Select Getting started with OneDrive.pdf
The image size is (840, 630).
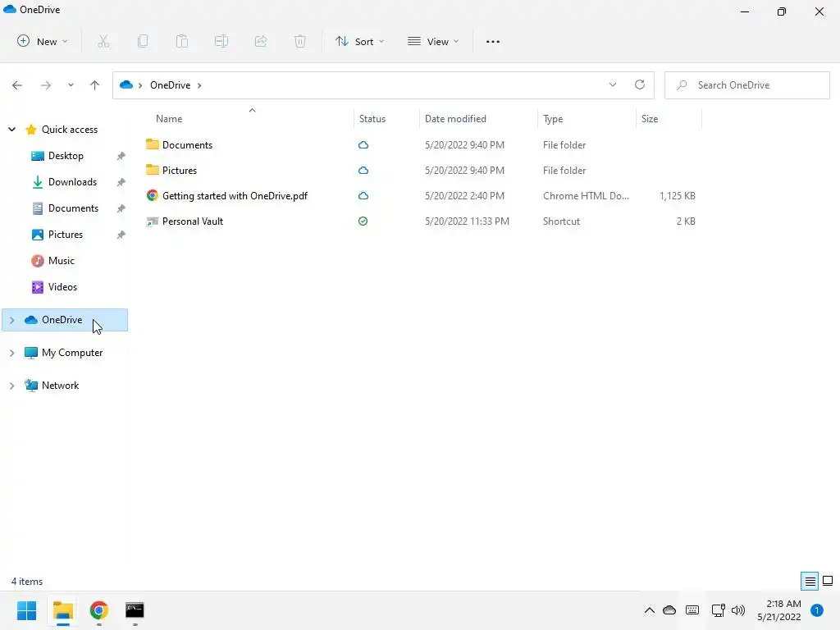tap(421, 196)
